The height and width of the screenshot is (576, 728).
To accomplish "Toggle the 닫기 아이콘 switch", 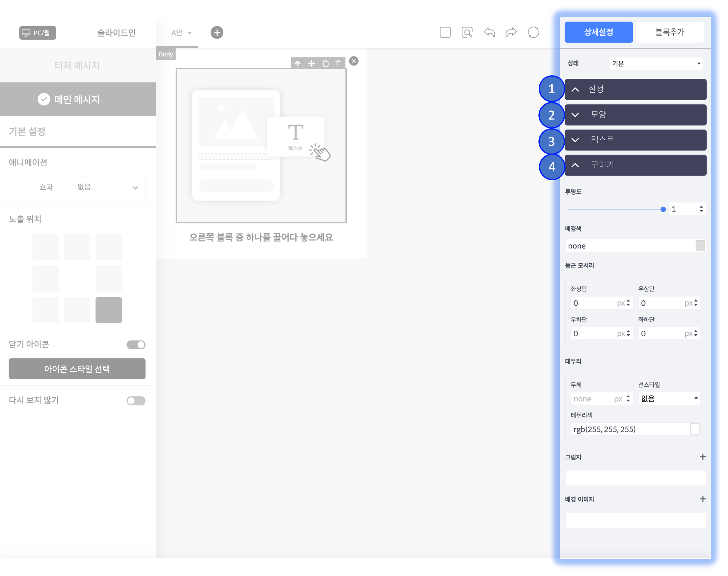I will click(136, 345).
